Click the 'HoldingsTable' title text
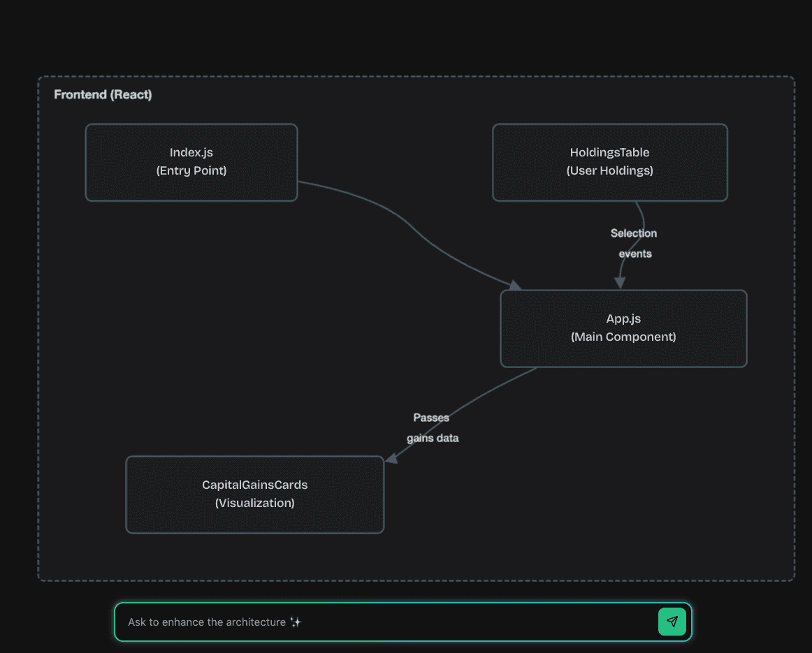Screen dimensions: 812x653 click(x=609, y=152)
